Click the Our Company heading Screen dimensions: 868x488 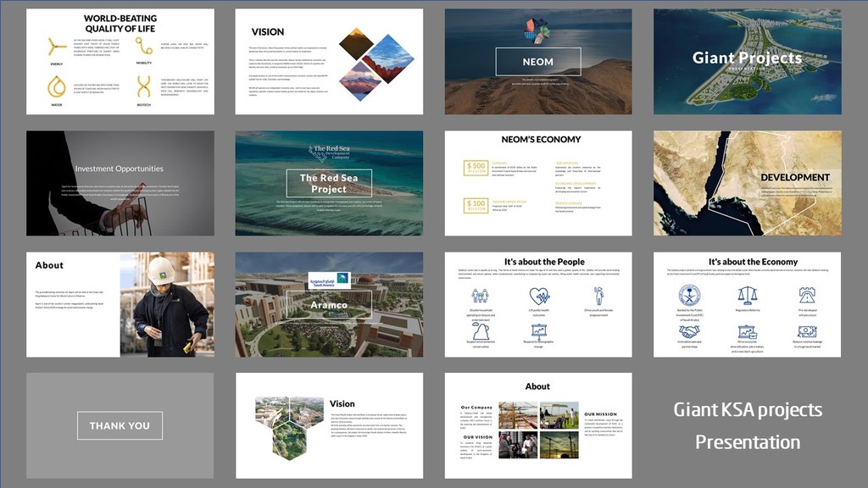point(476,407)
